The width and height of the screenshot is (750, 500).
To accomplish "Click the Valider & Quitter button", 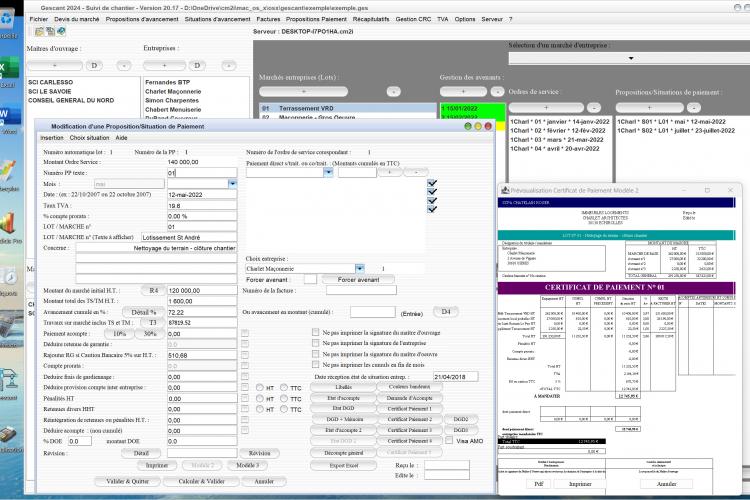I will coord(127,481).
